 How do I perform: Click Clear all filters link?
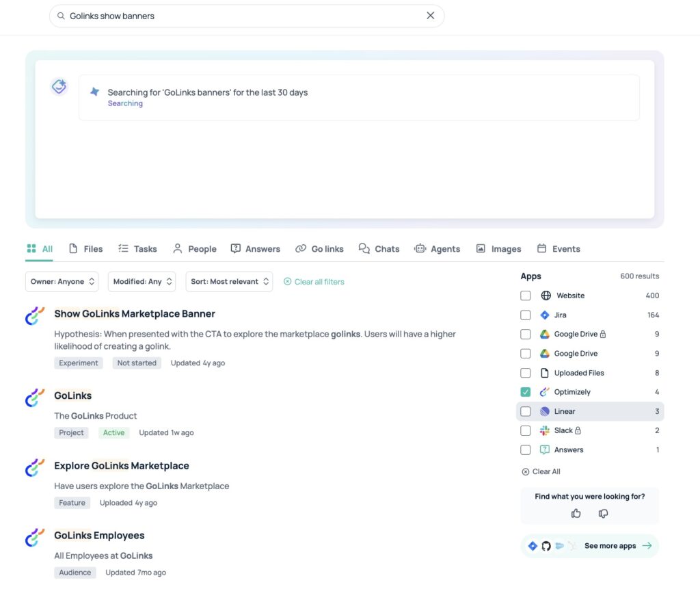pos(314,282)
